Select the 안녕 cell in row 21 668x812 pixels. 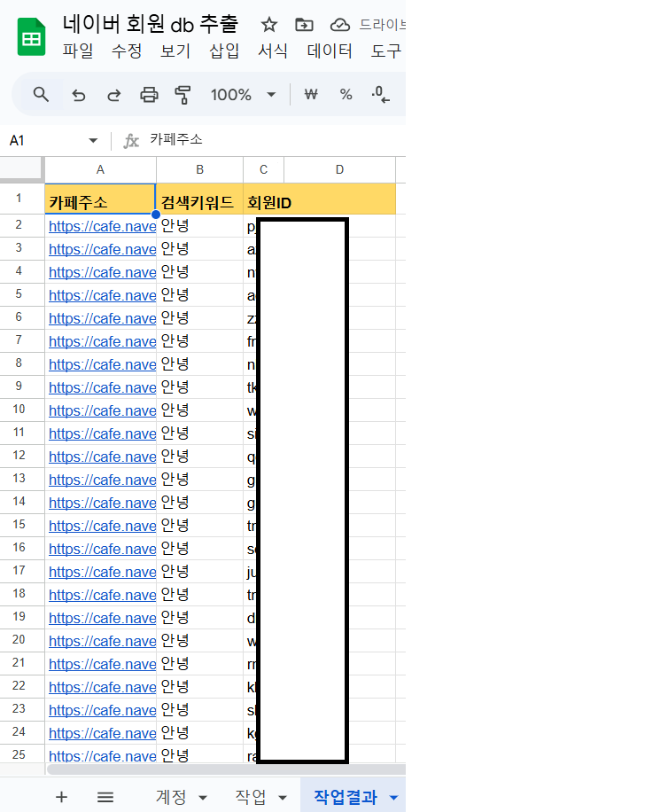[x=199, y=664]
